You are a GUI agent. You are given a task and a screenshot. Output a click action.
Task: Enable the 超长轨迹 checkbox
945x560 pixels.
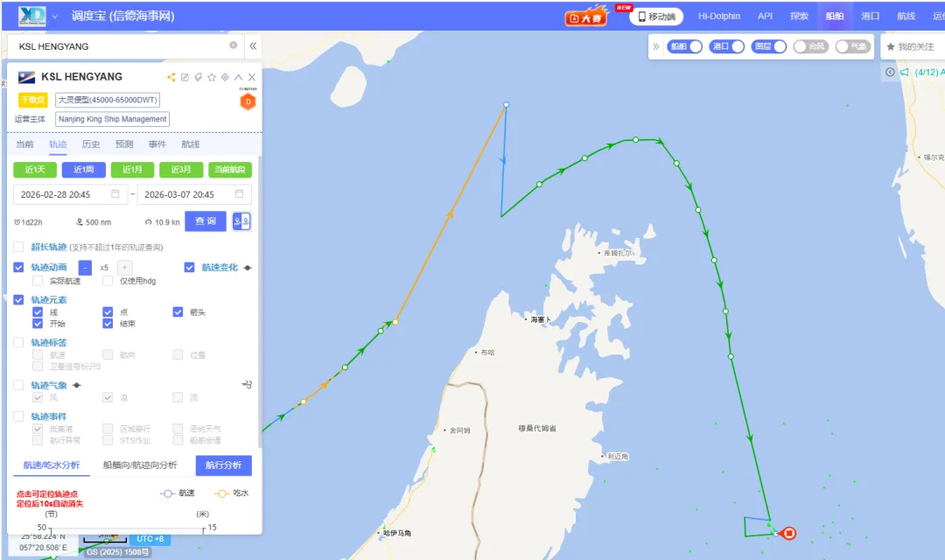[18, 247]
